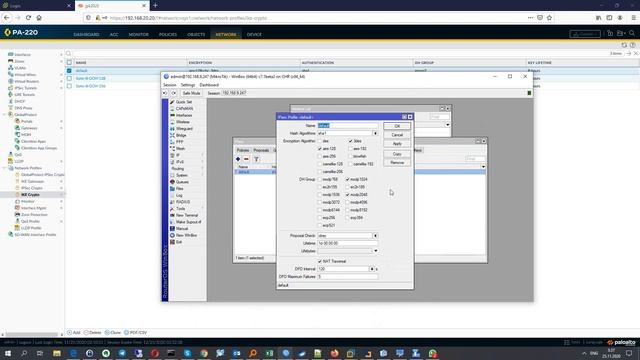
Task: Open CAPsMAN in WinBox sidebar
Action: pyautogui.click(x=184, y=109)
